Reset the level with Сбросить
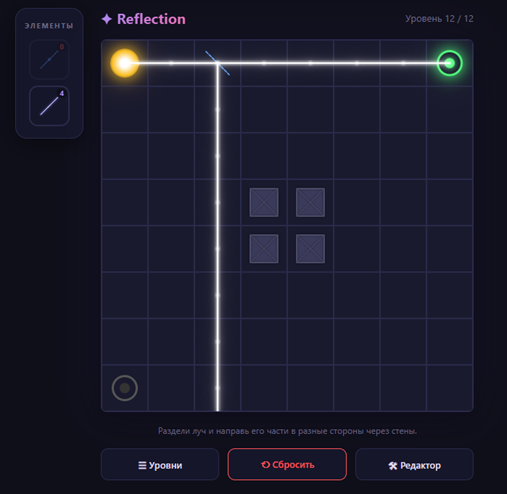 [x=287, y=465]
